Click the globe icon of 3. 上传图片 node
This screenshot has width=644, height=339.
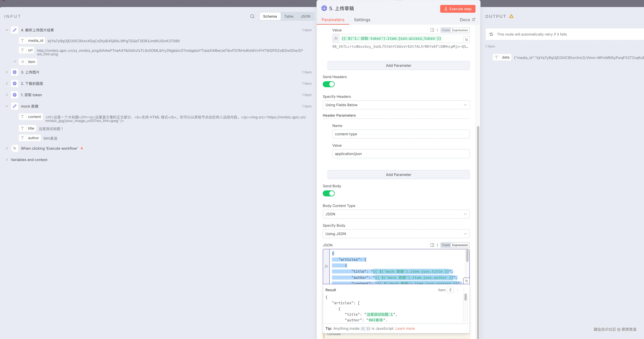coord(15,72)
